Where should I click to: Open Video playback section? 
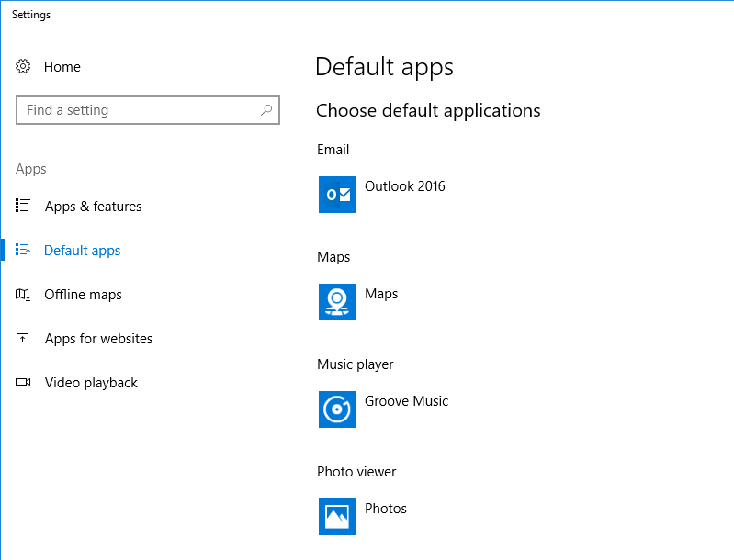(x=91, y=383)
